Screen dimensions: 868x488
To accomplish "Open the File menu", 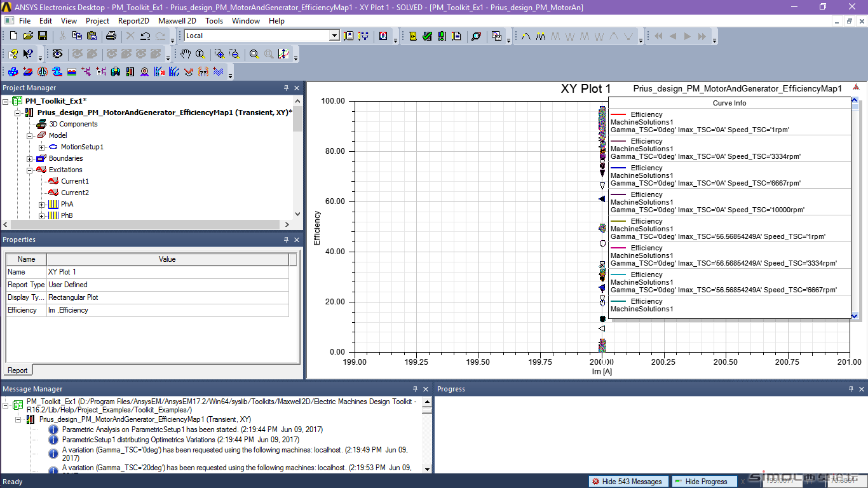I will coord(25,21).
